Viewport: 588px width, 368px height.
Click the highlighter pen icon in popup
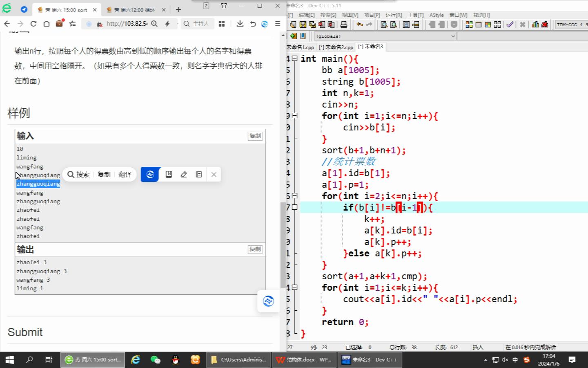(184, 175)
